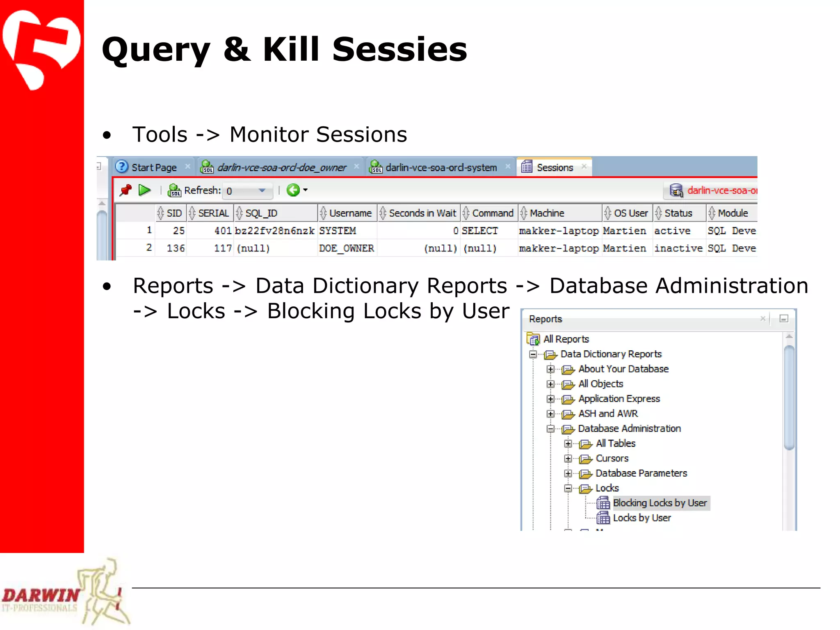The height and width of the screenshot is (630, 840).
Task: Expand the Database Parameters folder
Action: pyautogui.click(x=568, y=474)
